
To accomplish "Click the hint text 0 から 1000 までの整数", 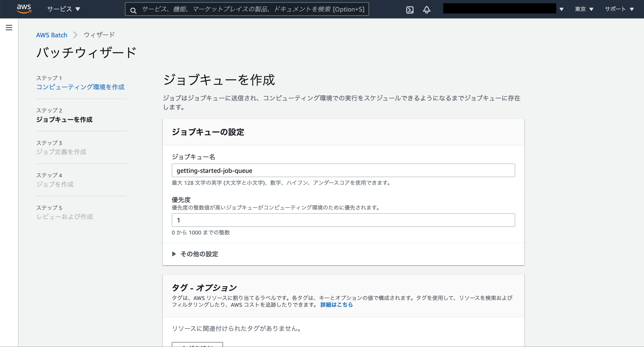I will [201, 232].
